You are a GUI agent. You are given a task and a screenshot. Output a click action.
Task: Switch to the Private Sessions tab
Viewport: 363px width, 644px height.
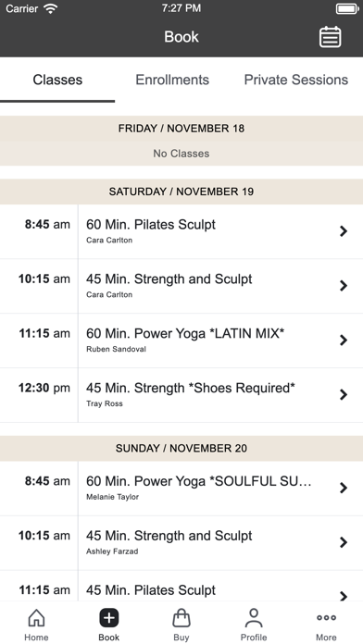point(296,80)
